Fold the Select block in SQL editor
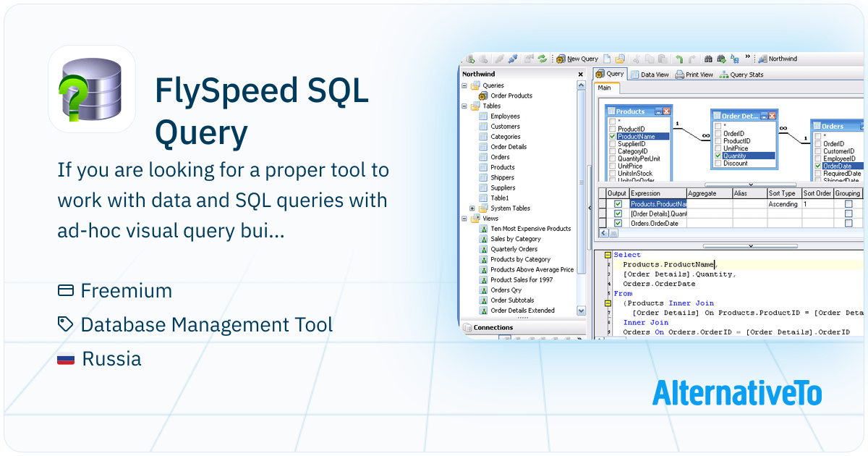Image resolution: width=868 pixels, height=456 pixels. pos(608,255)
